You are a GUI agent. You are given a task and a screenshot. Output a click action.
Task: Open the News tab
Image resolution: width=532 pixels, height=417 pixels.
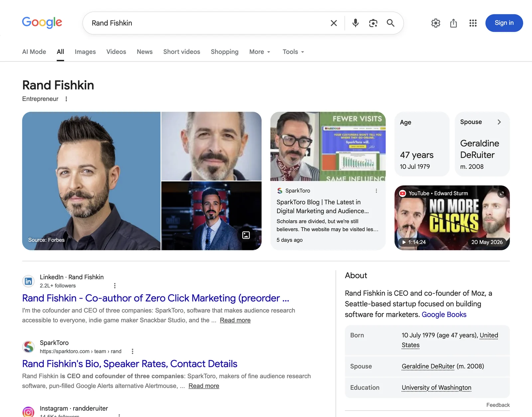click(145, 52)
